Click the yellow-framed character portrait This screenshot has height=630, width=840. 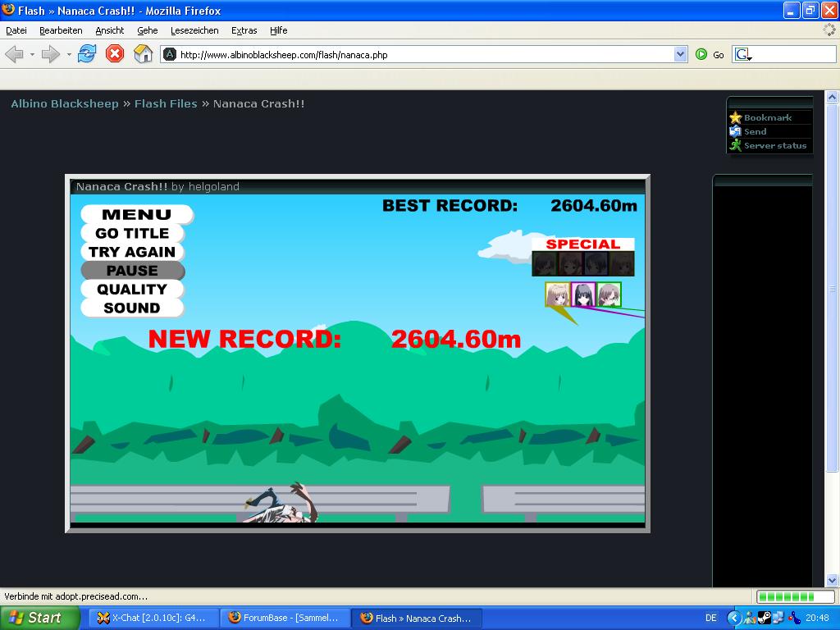558,294
